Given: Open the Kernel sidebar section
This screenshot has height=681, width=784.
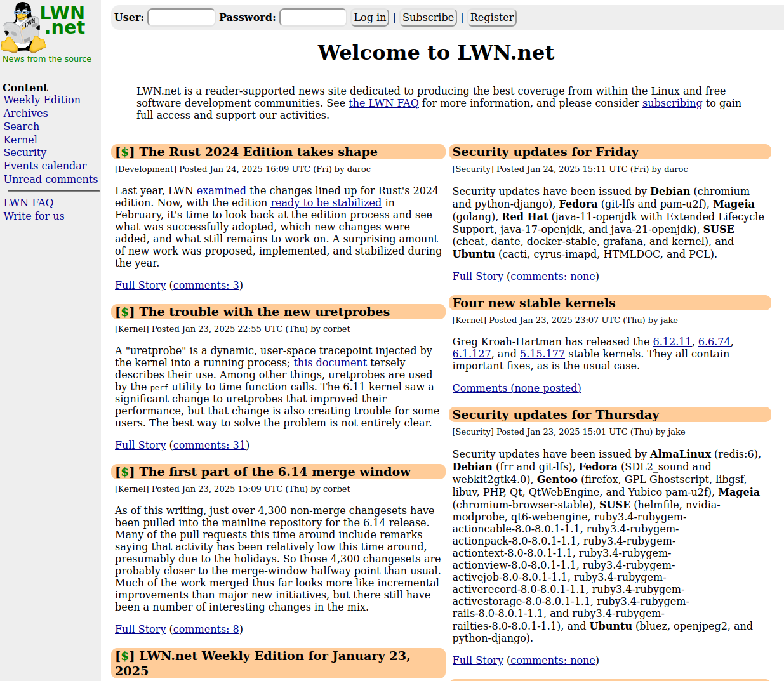Looking at the screenshot, I should tap(20, 140).
